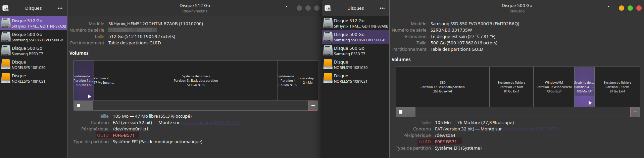The width and height of the screenshot is (644, 158).
Task: Click the serial number S2RBNB0J331735W
Action: click(451, 30)
